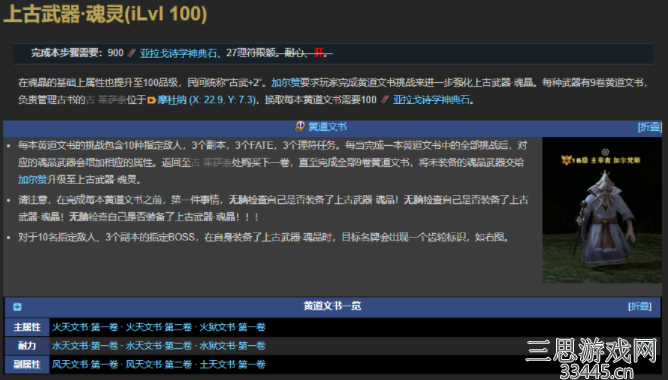668x380 pixels.
Task: Open 水狱文书·第一卷 link
Action: pos(232,346)
